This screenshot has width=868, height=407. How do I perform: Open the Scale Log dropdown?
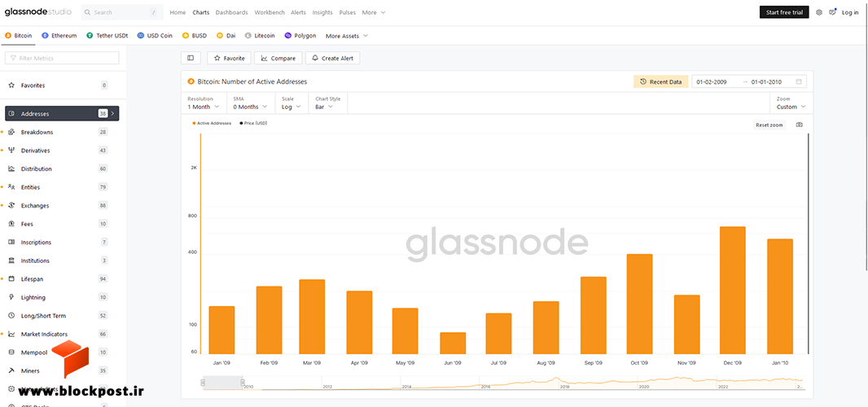pyautogui.click(x=292, y=103)
